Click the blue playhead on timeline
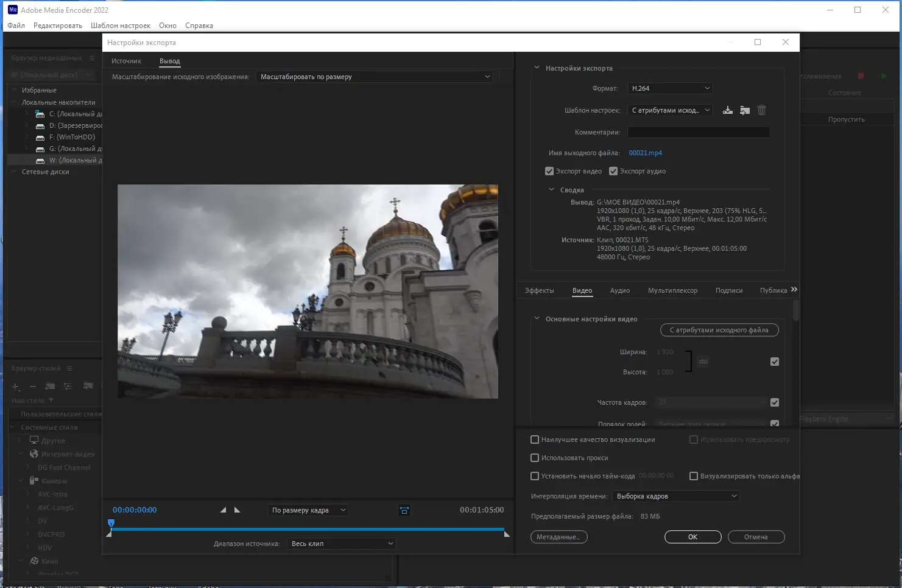 pos(111,523)
